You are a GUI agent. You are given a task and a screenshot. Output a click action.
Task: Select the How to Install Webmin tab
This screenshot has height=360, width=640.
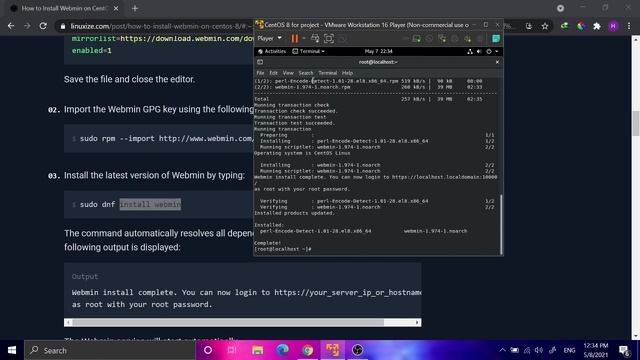64,8
